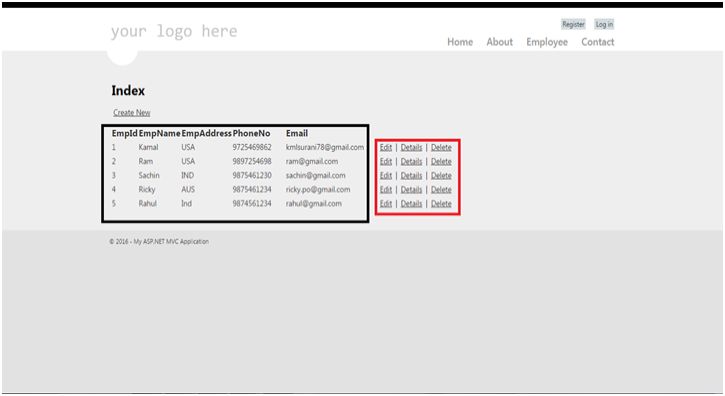The height and width of the screenshot is (396, 725).
Task: View Details for Kamal
Action: [x=411, y=148]
